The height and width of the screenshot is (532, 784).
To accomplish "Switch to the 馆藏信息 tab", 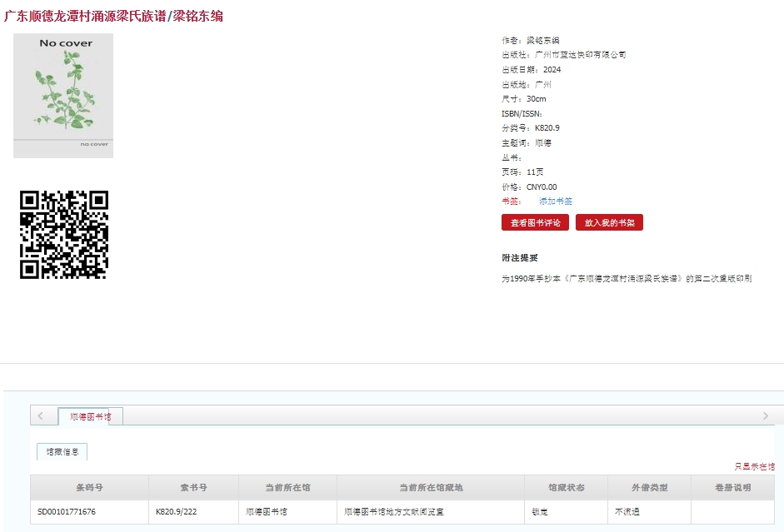I will coord(62,451).
